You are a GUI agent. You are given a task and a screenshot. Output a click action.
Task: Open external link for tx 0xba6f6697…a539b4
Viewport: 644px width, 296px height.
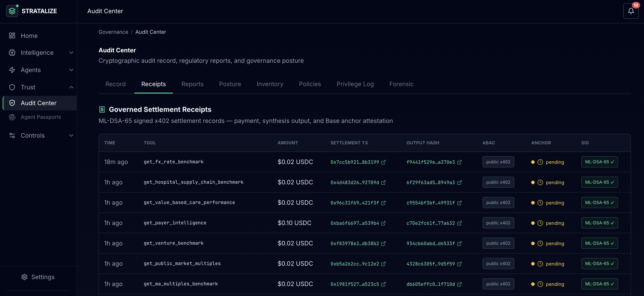coord(383,223)
